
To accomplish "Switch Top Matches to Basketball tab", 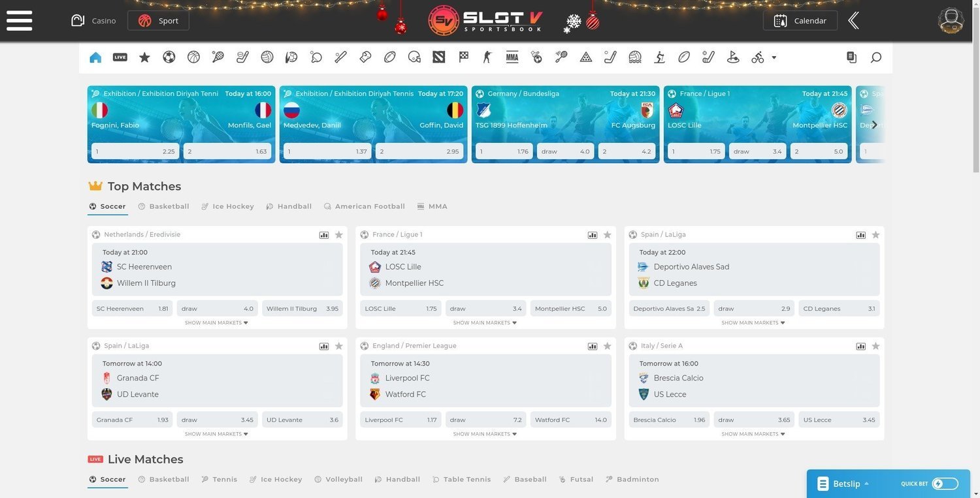I will [163, 206].
